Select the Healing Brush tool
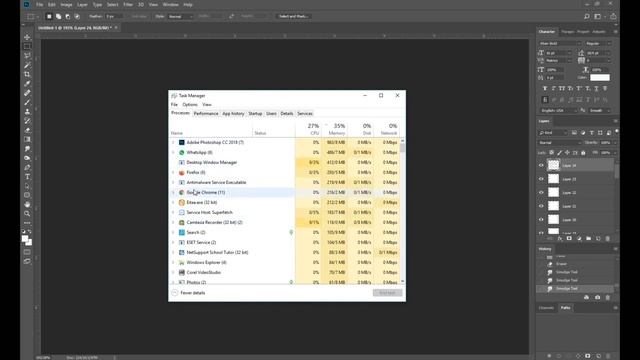Screen dimensions: 640x360 pos(27,93)
